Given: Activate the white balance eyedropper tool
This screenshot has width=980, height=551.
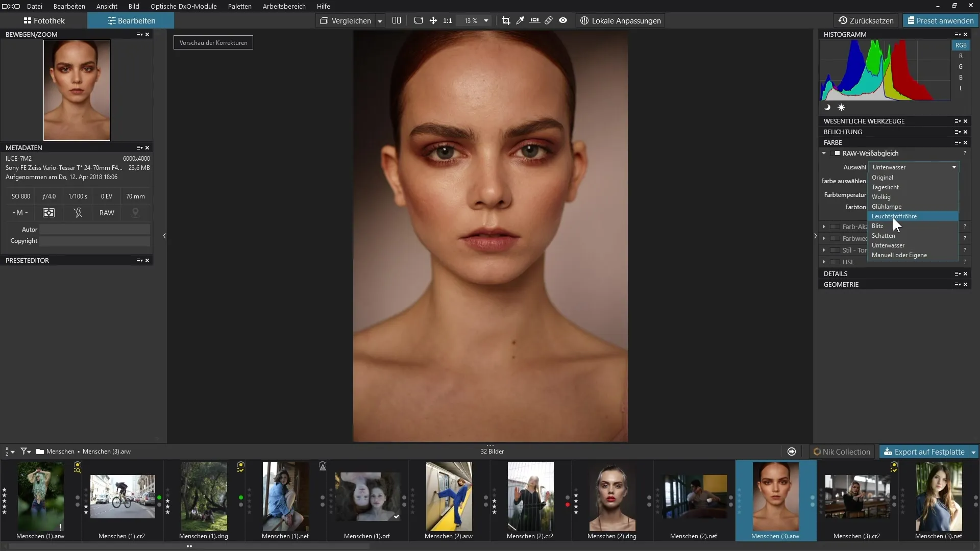Looking at the screenshot, I should tap(520, 20).
